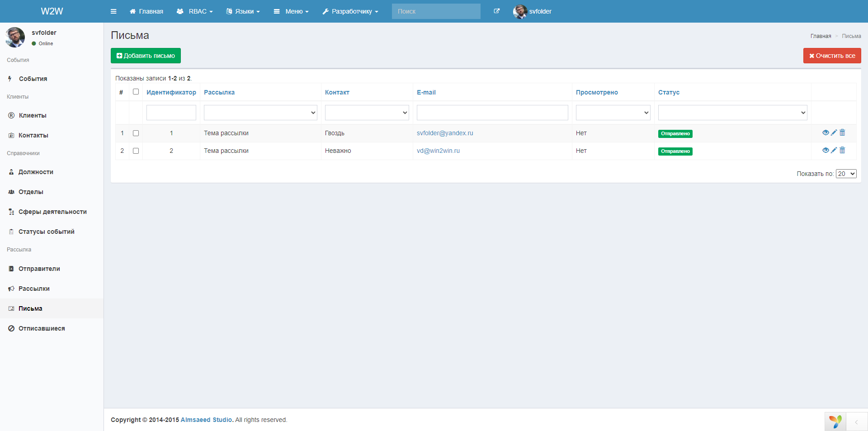The width and height of the screenshot is (868, 431).
Task: Sort table by Статус column header
Action: coord(669,92)
